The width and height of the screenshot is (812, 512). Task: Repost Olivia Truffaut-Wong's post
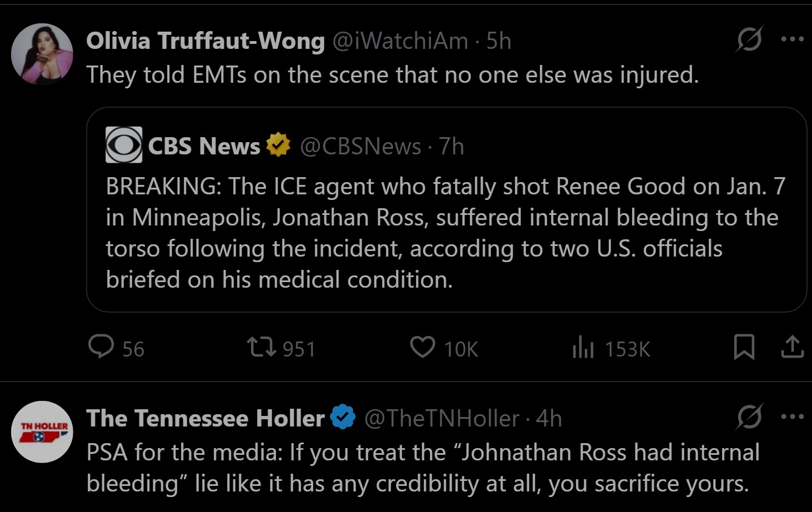click(x=261, y=348)
